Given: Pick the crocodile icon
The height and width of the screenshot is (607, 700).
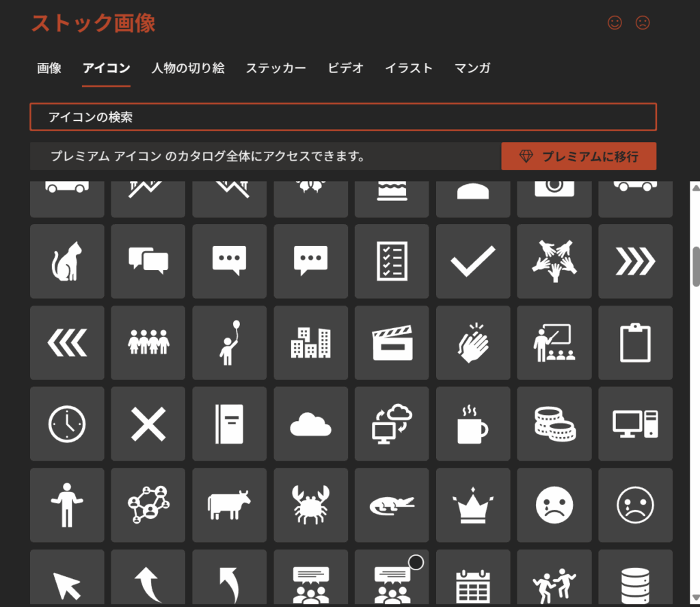Looking at the screenshot, I should (392, 505).
